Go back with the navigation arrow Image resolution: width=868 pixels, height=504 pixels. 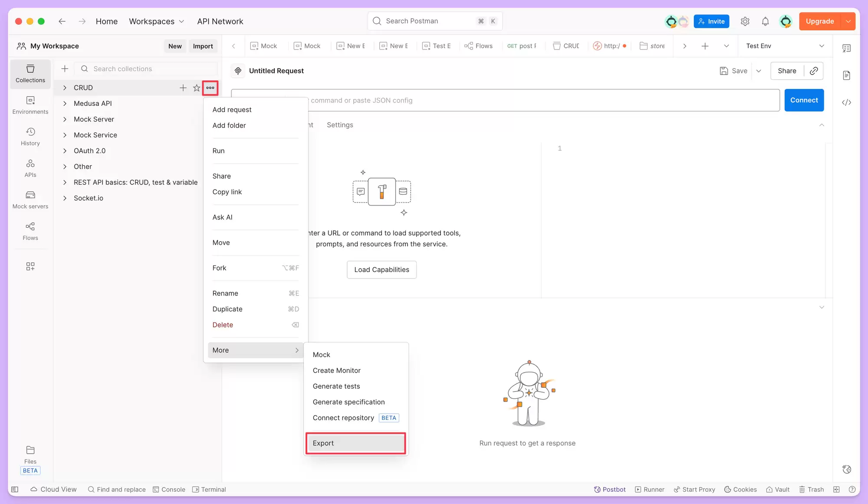62,21
